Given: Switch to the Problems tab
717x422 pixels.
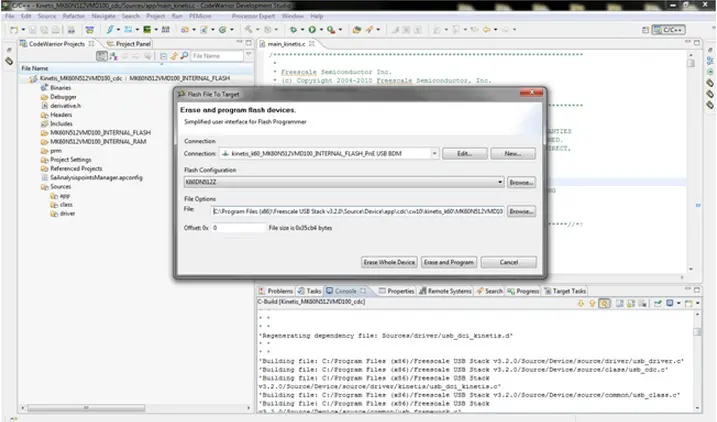Looking at the screenshot, I should [275, 291].
